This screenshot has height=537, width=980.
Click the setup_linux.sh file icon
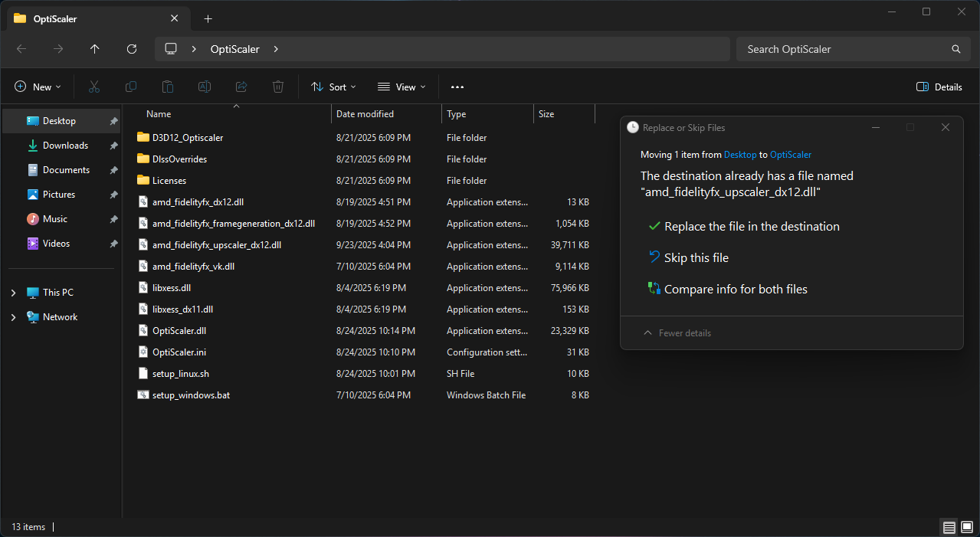(x=143, y=374)
